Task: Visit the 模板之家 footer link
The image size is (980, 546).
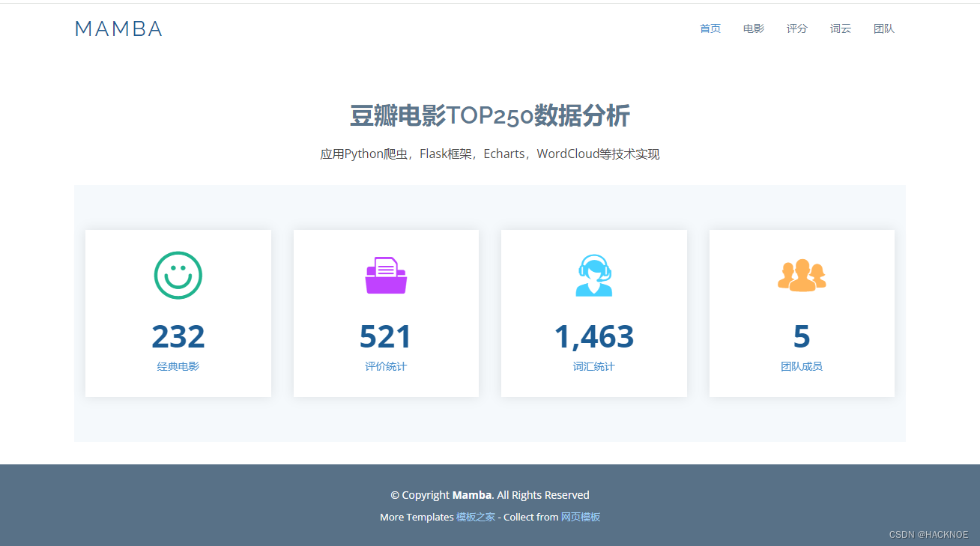Action: pos(476,517)
